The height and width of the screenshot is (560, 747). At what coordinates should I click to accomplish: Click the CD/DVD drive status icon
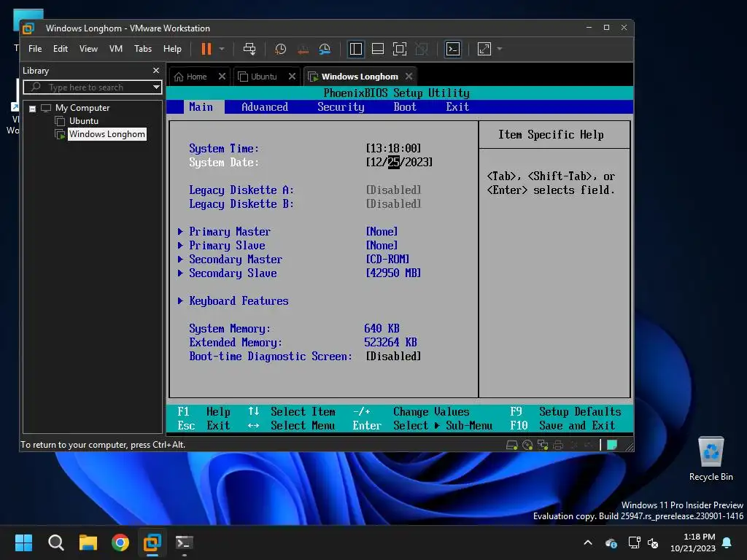[527, 445]
